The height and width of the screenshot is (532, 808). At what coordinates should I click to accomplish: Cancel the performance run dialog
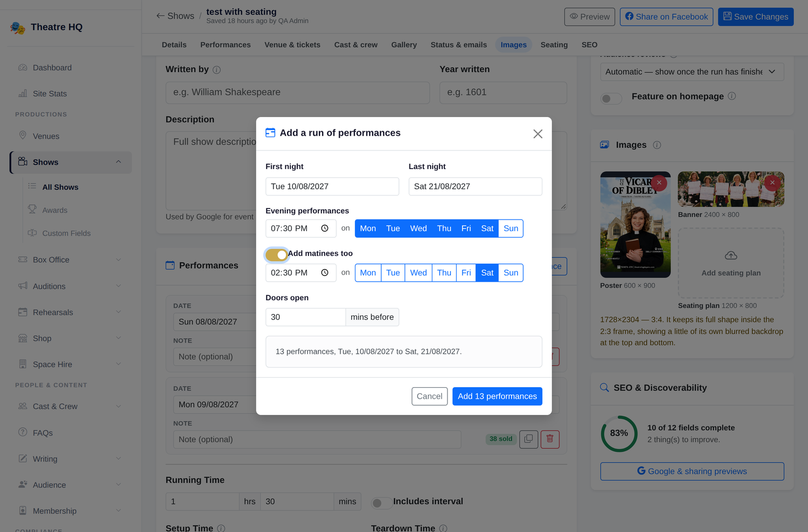pos(430,396)
